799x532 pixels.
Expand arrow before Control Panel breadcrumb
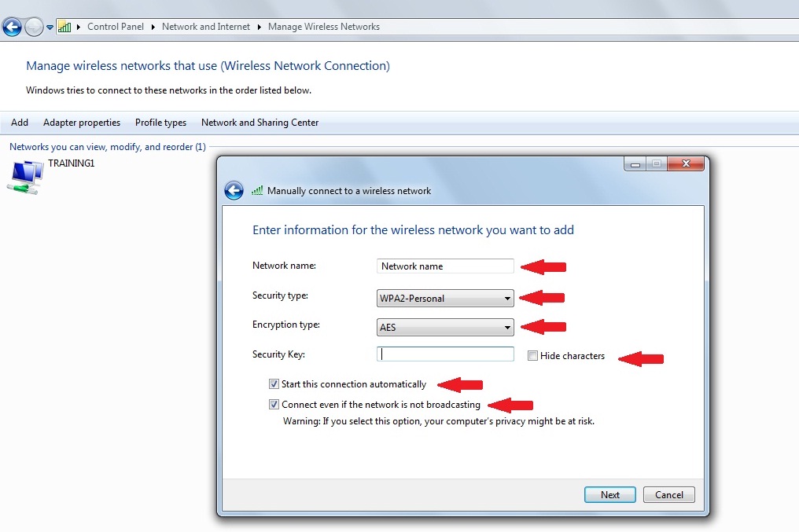click(x=79, y=27)
